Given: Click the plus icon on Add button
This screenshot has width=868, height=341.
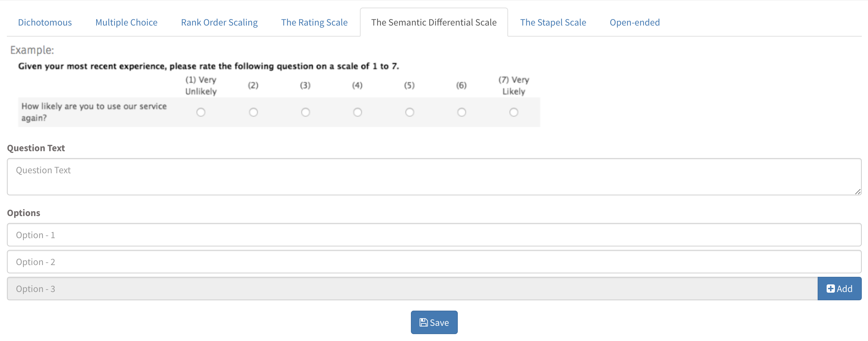Looking at the screenshot, I should coord(830,289).
